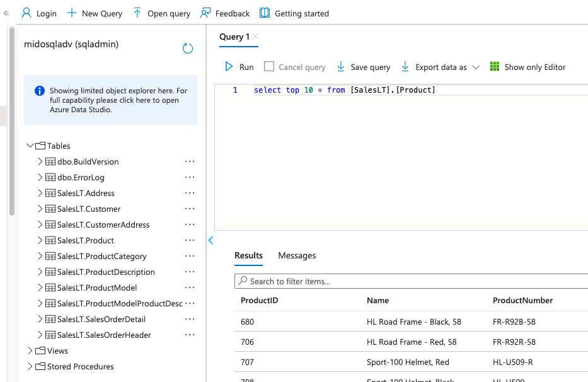Click inside the SQL query editor line
Image resolution: width=588 pixels, height=382 pixels.
click(x=420, y=90)
